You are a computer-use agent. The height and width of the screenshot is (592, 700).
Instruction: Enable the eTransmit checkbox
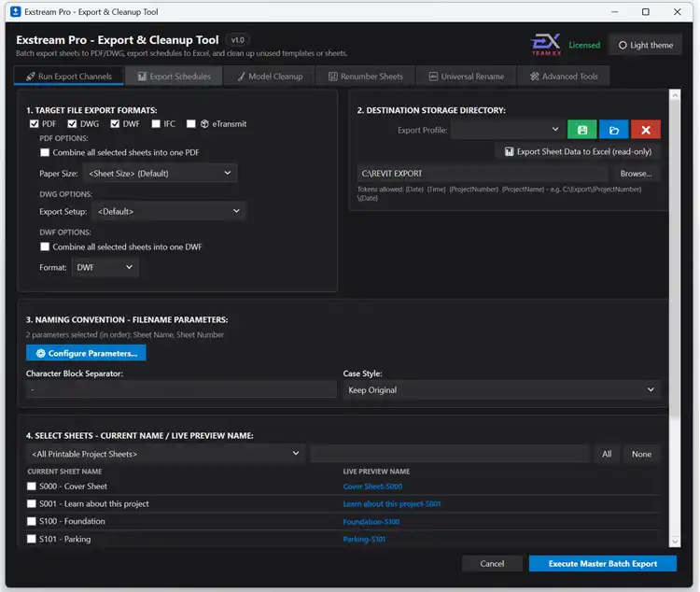[x=191, y=124]
